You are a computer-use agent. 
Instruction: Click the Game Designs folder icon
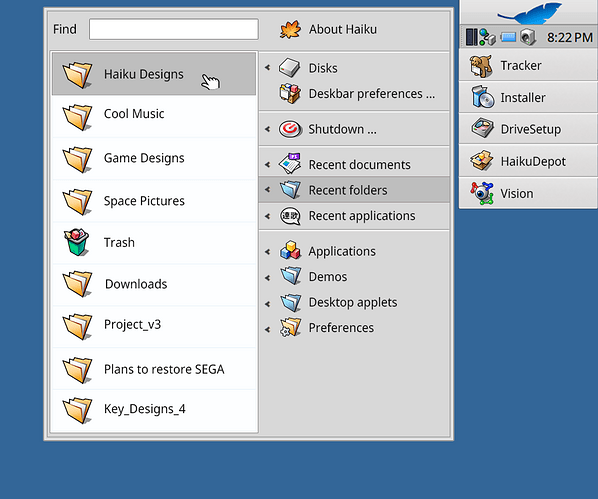pyautogui.click(x=77, y=159)
